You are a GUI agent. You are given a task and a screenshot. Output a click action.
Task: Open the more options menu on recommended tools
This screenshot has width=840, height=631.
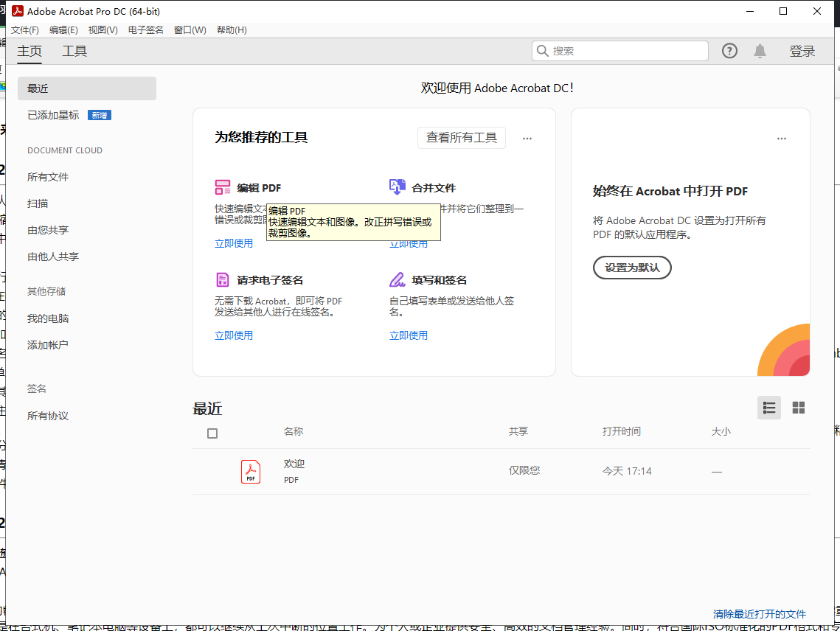tap(527, 138)
